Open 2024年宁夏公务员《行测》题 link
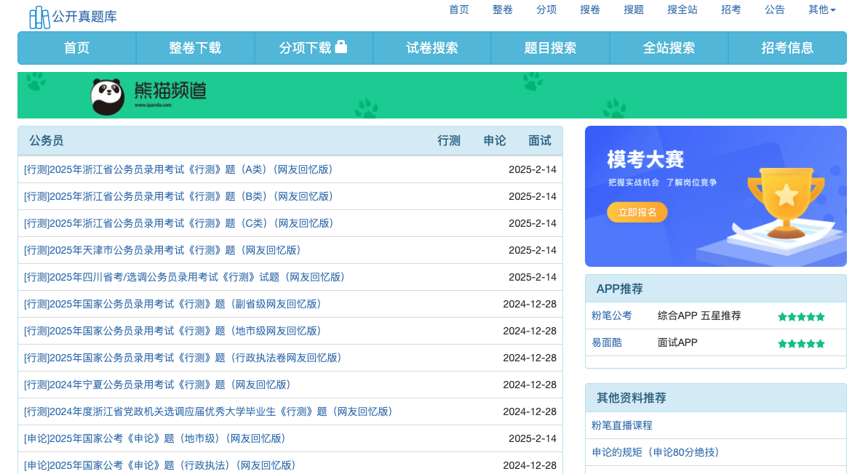The height and width of the screenshot is (474, 868). 157,385
